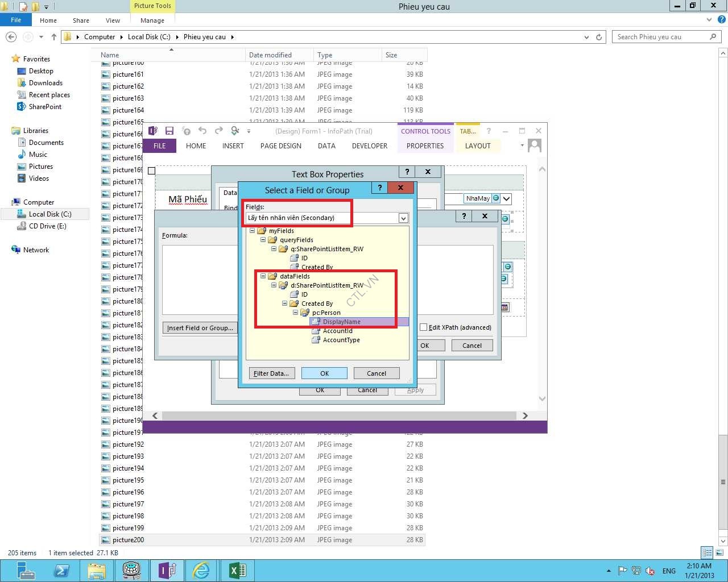Collapse the queryFields tree node
Viewport: 728px width, 582px height.
coord(263,240)
